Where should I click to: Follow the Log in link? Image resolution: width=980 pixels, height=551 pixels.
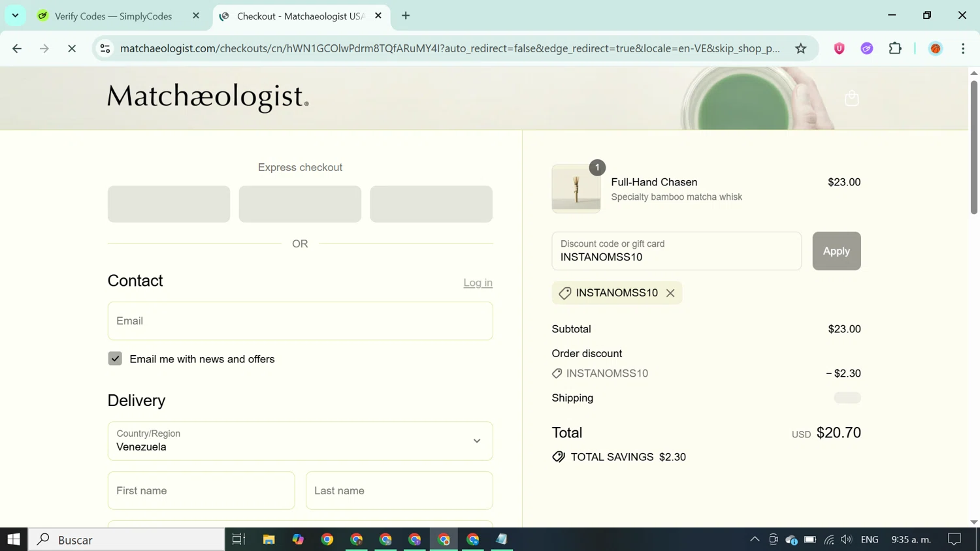tap(478, 283)
